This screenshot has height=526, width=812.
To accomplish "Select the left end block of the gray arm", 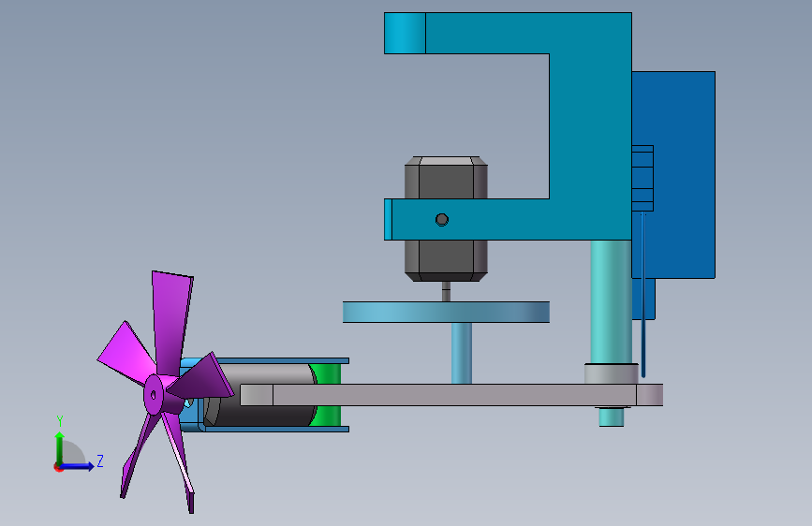I will [x=257, y=395].
